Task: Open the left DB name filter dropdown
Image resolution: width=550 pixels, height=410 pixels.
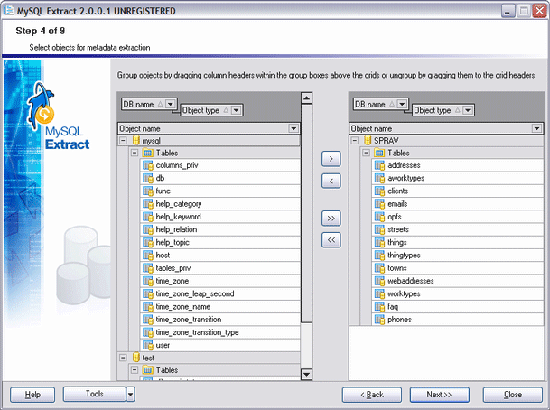Action: click(x=170, y=104)
